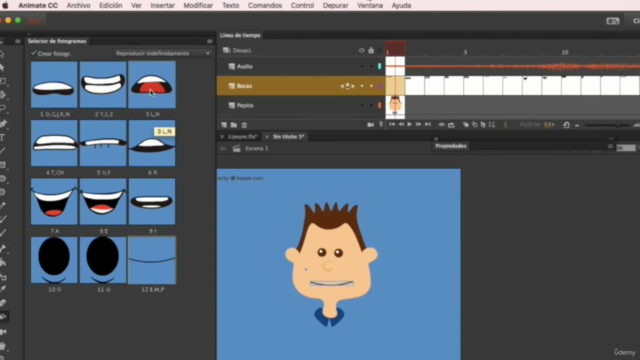Select the Text tool in the toolbar
Image resolution: width=640 pixels, height=360 pixels.
[2, 137]
